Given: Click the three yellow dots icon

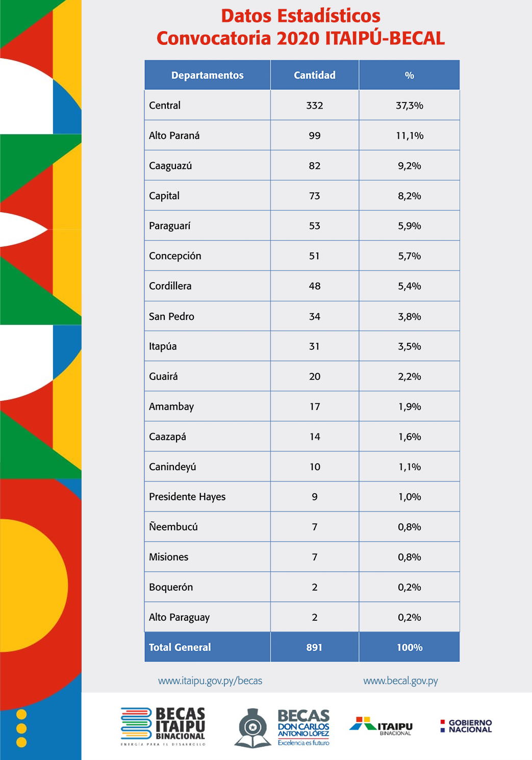Looking at the screenshot, I should point(21,728).
